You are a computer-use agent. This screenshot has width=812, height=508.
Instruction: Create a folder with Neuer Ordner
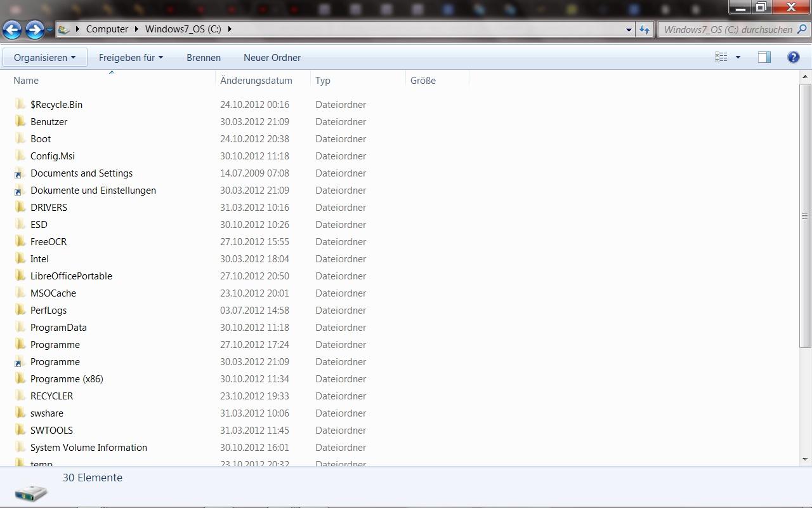pos(272,57)
